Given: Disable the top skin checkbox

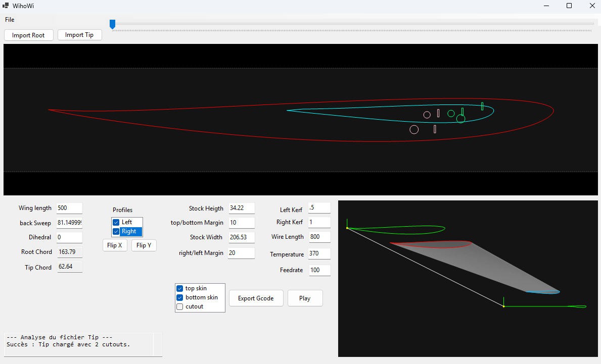Looking at the screenshot, I should coord(179,288).
